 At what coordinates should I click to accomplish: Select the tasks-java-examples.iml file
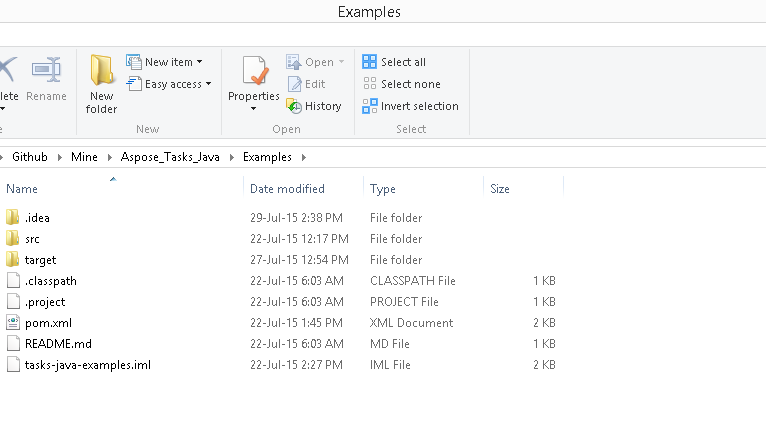pyautogui.click(x=88, y=365)
